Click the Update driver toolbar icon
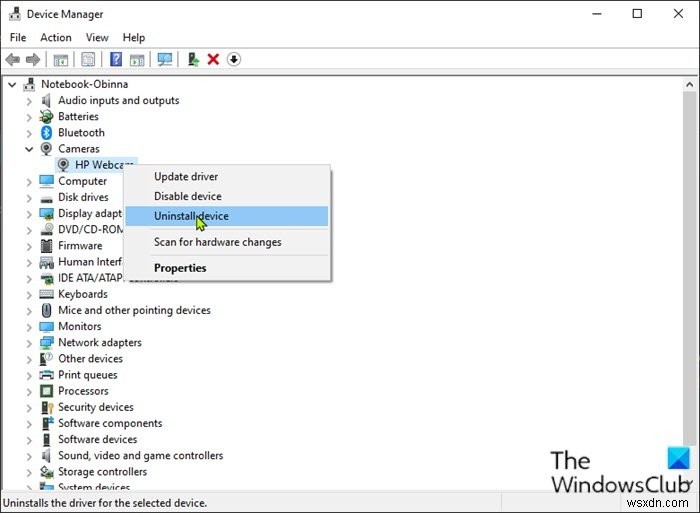 click(x=193, y=59)
